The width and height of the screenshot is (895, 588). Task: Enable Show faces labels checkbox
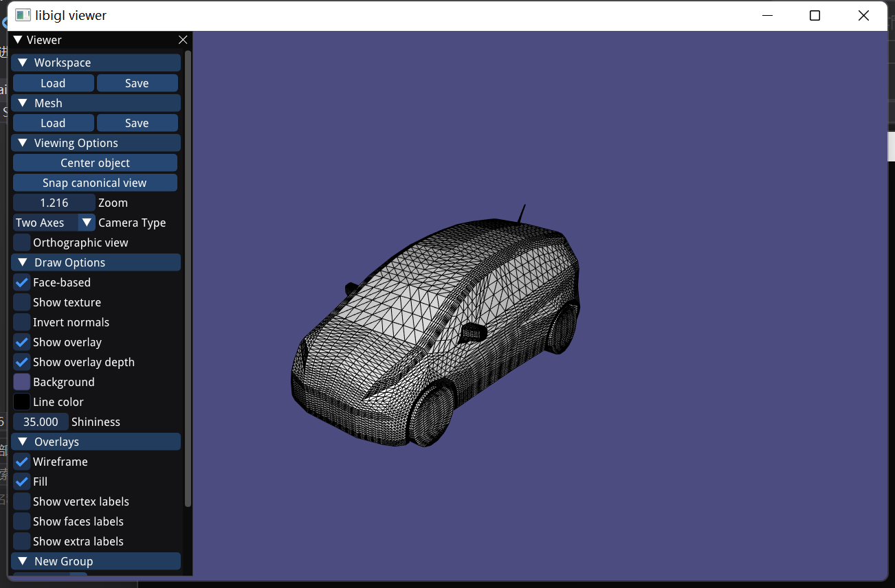(22, 521)
